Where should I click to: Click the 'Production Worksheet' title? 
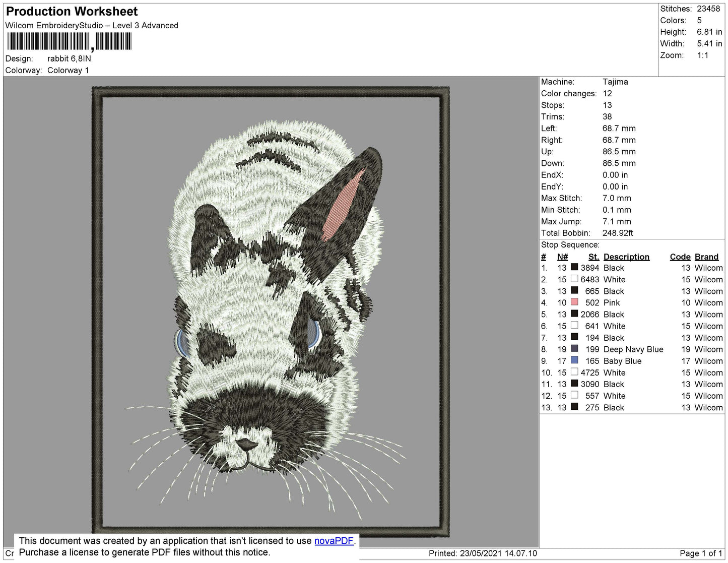click(x=72, y=12)
